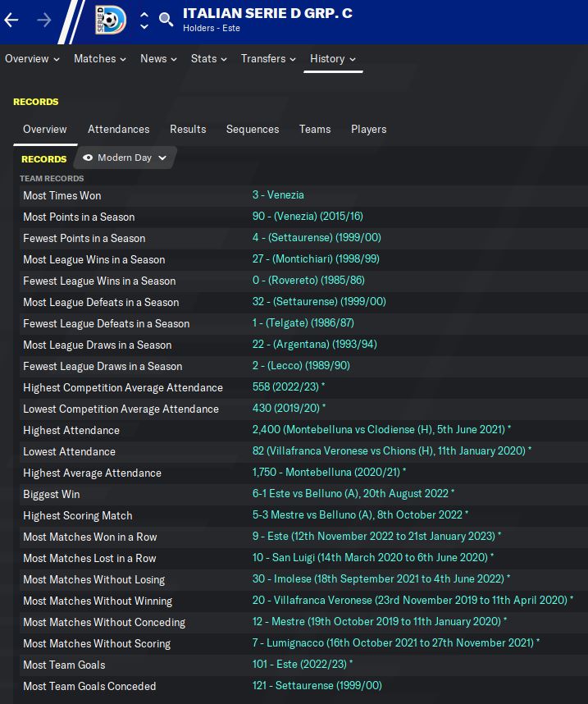
Task: Open the Overview dropdown menu
Action: pos(32,58)
